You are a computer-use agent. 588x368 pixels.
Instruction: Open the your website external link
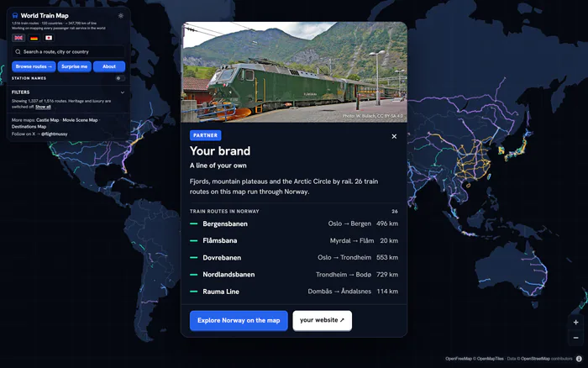pyautogui.click(x=322, y=320)
